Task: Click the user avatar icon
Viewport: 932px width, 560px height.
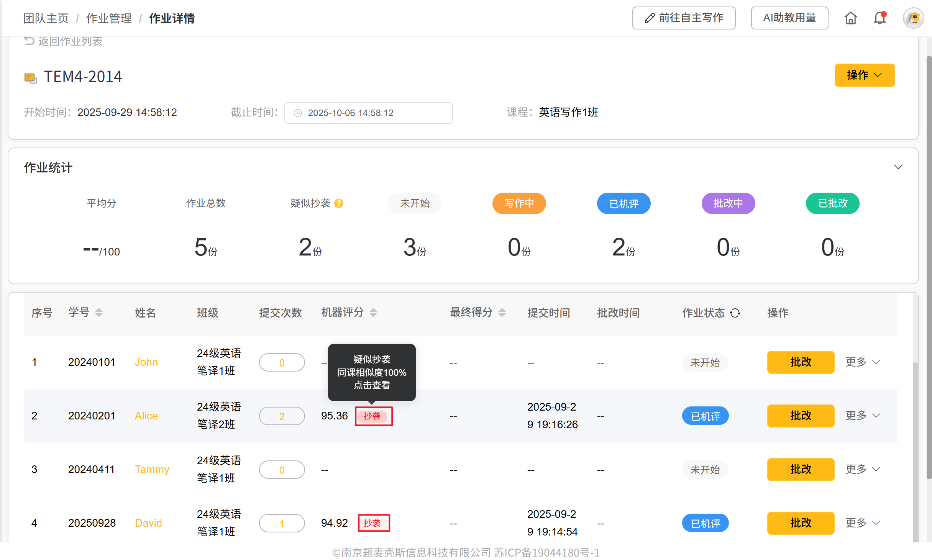Action: (x=914, y=18)
